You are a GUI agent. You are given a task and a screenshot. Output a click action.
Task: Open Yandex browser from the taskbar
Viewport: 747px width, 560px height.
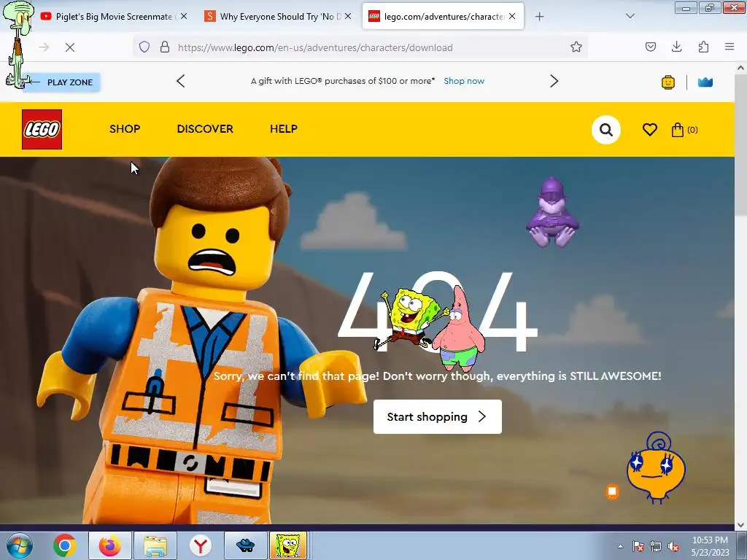coord(201,545)
